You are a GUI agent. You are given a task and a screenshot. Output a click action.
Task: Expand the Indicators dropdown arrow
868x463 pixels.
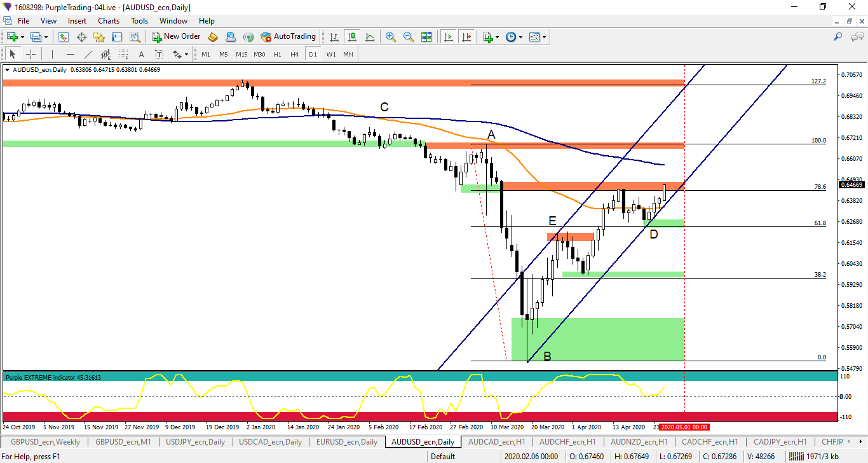(498, 37)
